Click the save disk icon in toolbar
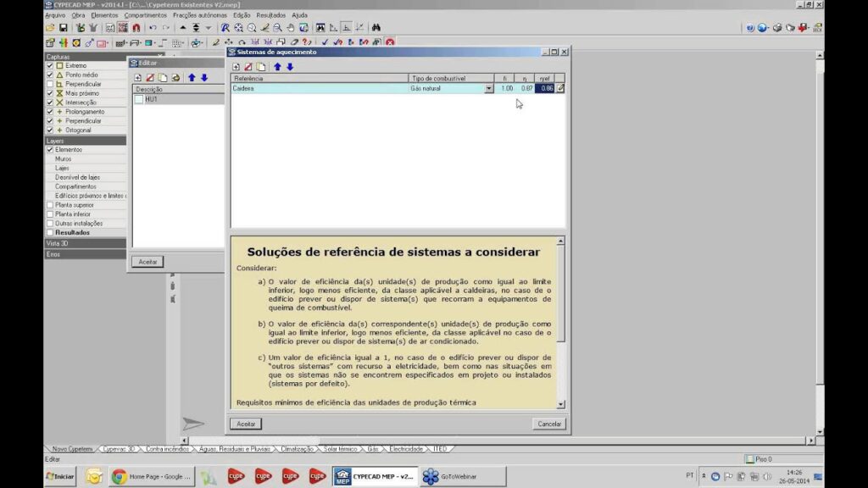The width and height of the screenshot is (868, 488). [64, 28]
